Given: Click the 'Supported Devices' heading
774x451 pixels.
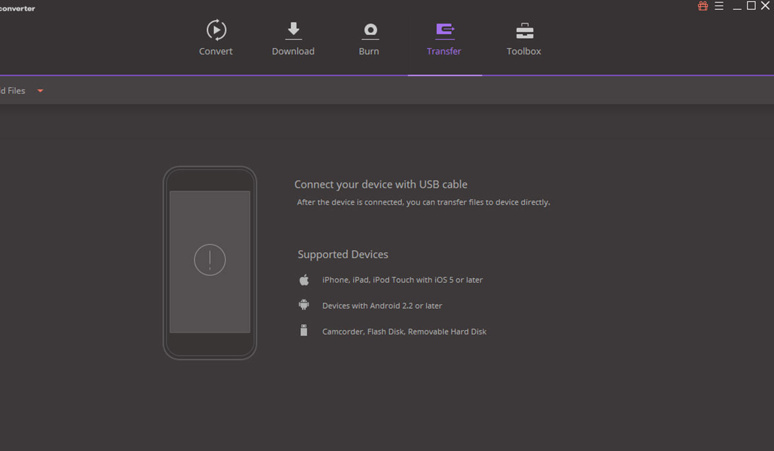Looking at the screenshot, I should (343, 255).
